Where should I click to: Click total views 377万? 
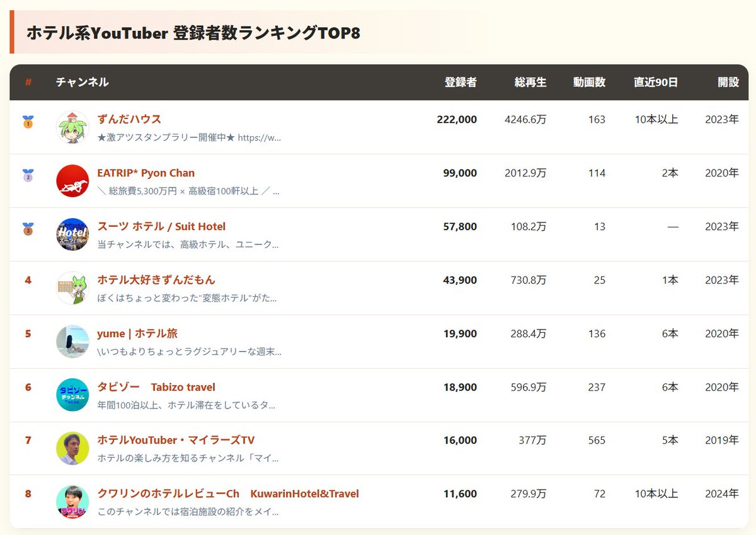tap(533, 440)
